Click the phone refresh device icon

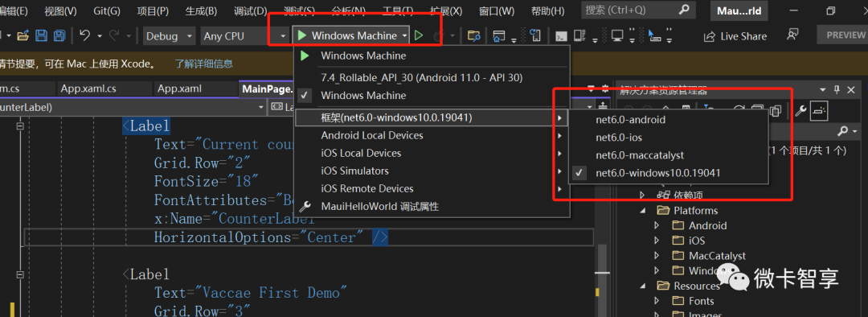point(534,36)
